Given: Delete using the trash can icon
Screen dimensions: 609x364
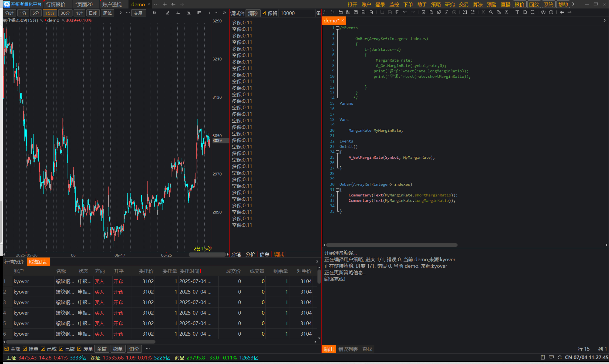Looking at the screenshot, I should coord(371,12).
